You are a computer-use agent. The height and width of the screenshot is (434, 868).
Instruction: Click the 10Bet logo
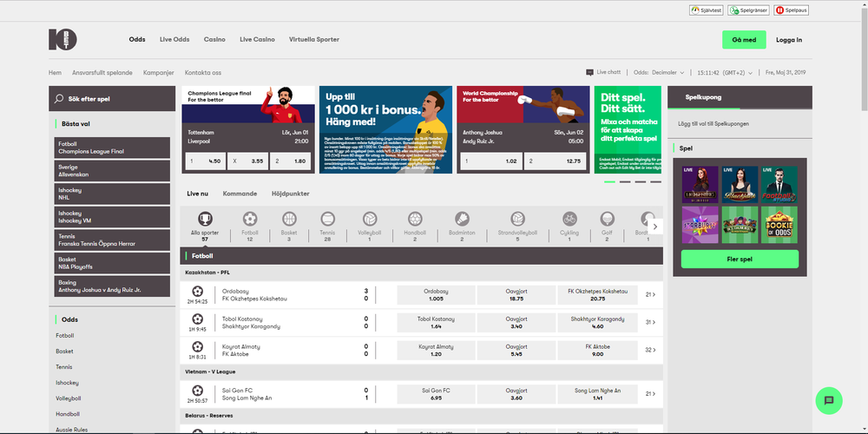point(62,40)
